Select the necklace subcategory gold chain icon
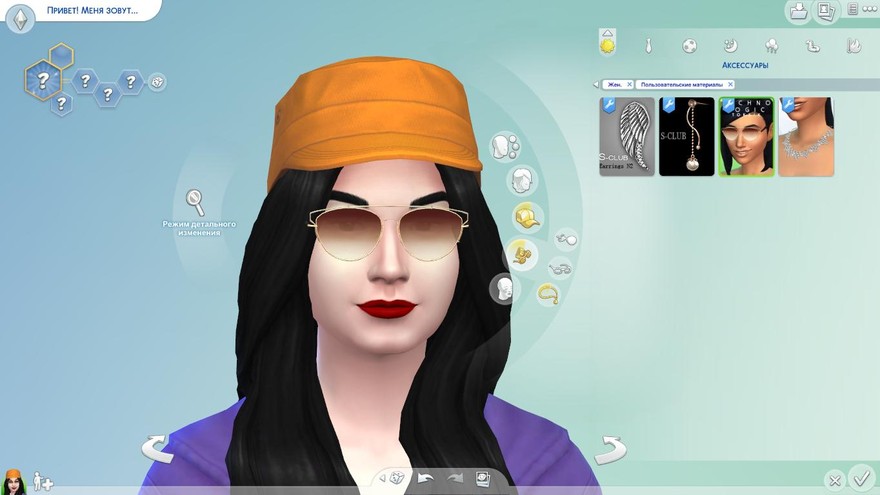The width and height of the screenshot is (880, 495). [x=548, y=294]
